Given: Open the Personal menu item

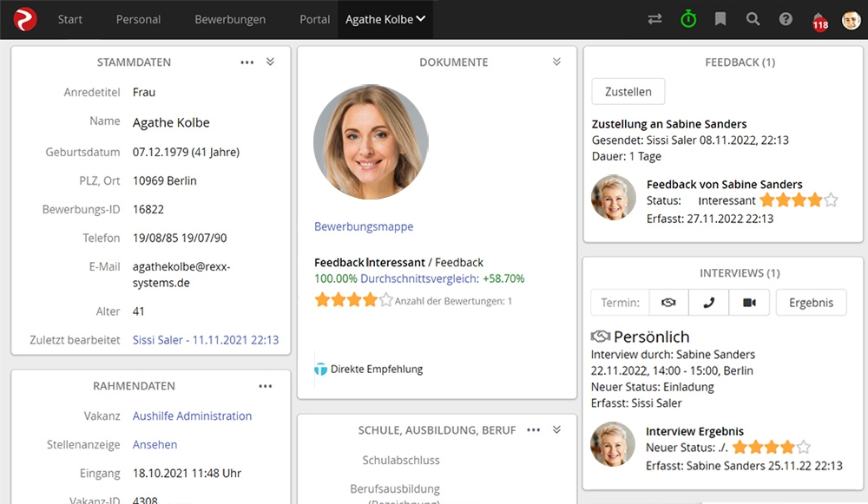Looking at the screenshot, I should (138, 19).
